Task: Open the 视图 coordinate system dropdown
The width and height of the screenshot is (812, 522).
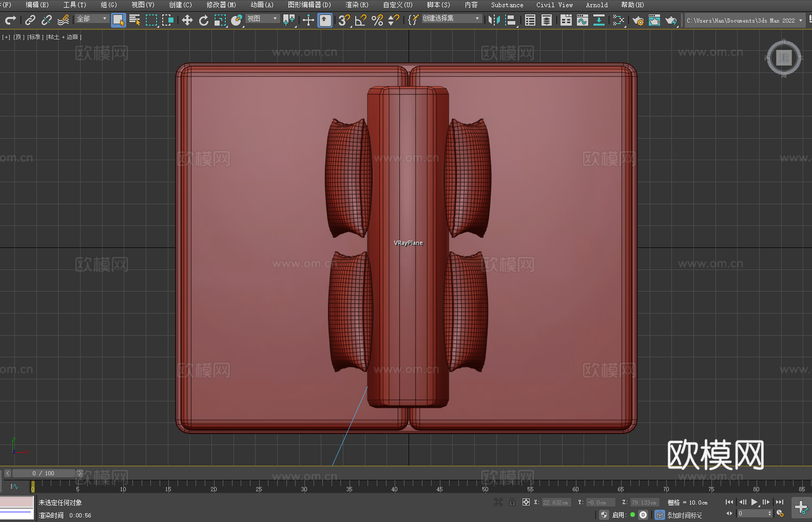Action: [262, 18]
